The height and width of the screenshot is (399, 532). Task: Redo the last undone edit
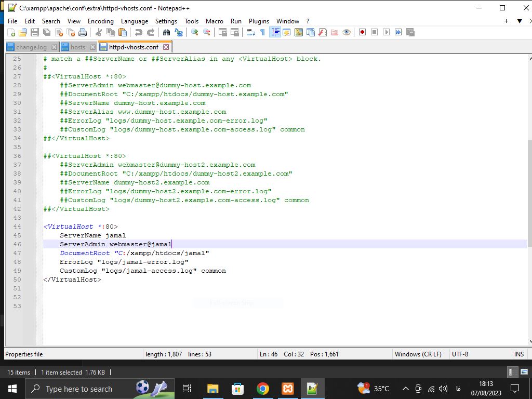pyautogui.click(x=150, y=32)
